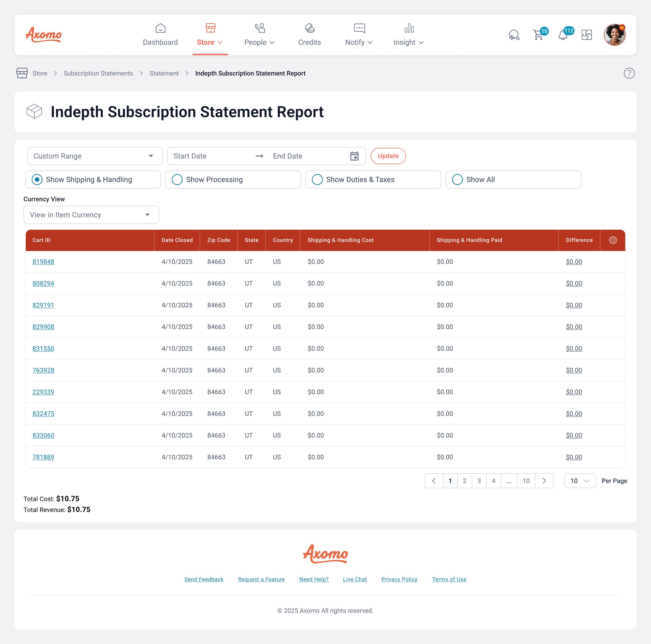Change the Per Page dropdown
The image size is (651, 644).
click(x=580, y=480)
